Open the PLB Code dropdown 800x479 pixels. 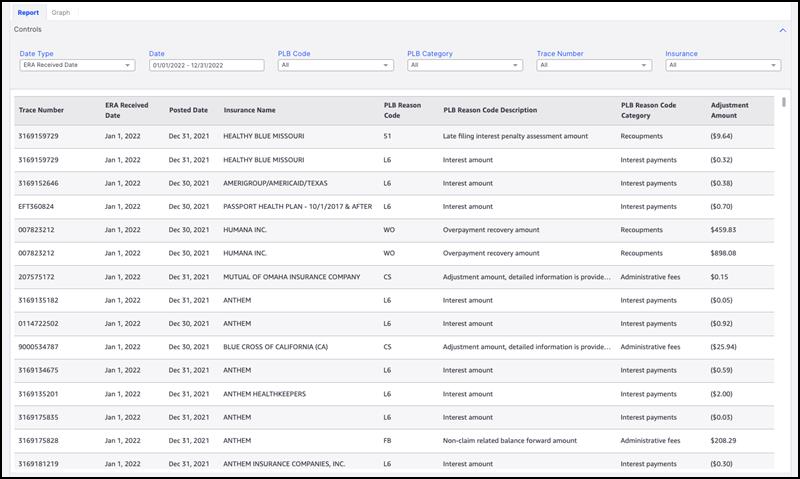click(335, 65)
